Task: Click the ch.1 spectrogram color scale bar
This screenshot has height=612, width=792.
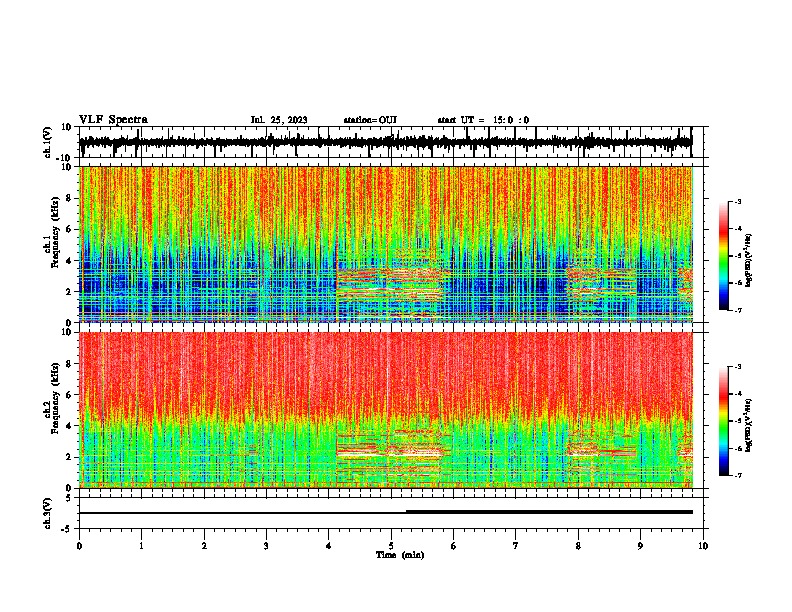Action: click(723, 256)
